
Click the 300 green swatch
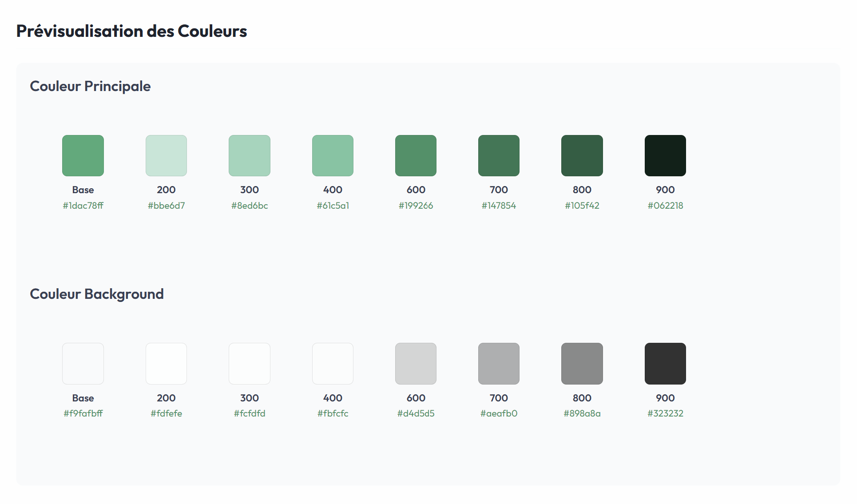click(250, 155)
